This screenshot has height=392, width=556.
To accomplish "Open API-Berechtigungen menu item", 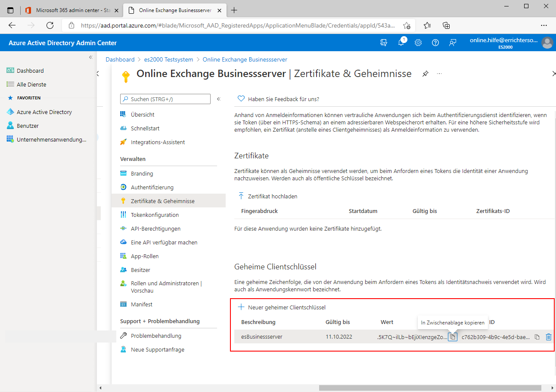I will [155, 228].
